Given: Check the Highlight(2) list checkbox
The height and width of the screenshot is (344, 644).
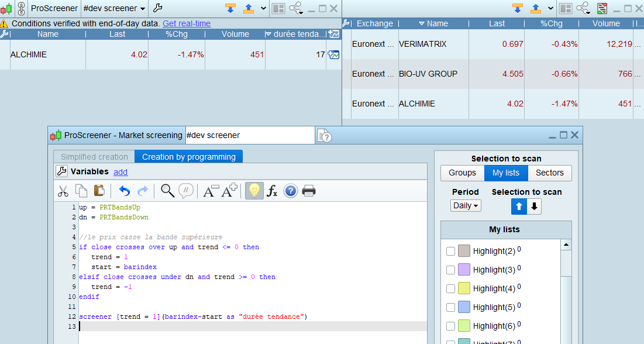Looking at the screenshot, I should [450, 251].
